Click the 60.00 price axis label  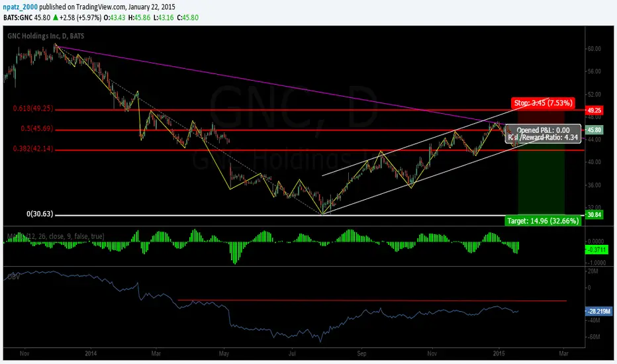pyautogui.click(x=594, y=49)
